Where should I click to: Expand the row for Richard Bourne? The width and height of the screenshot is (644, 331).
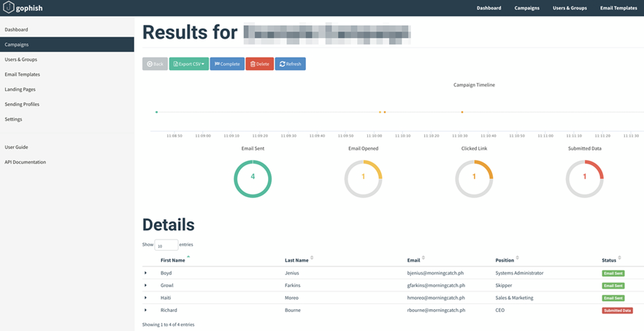click(x=145, y=311)
